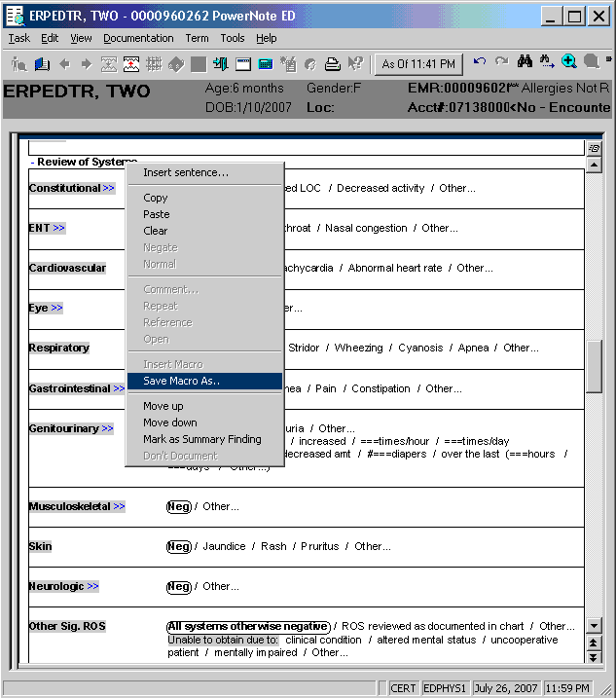Viewport: 616px width, 698px height.
Task: Click the context help pointer icon
Action: click(x=354, y=64)
